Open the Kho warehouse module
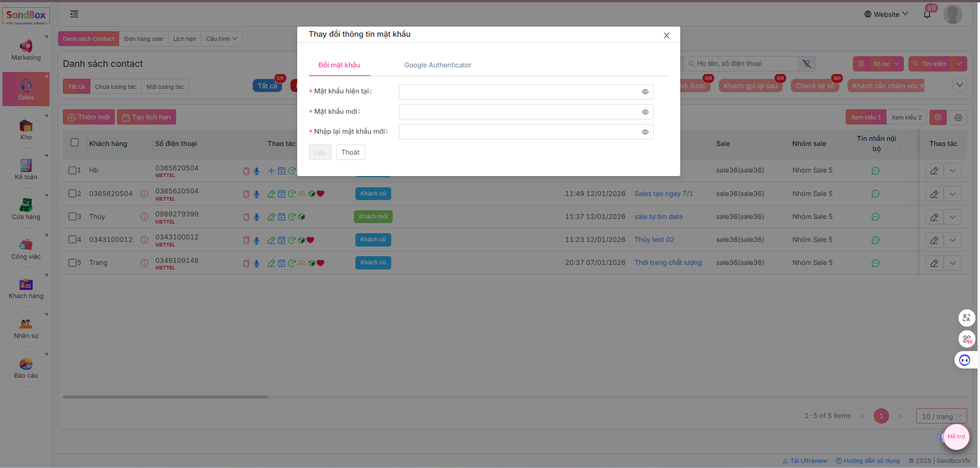Screen dimensions: 980x468 (x=26, y=130)
